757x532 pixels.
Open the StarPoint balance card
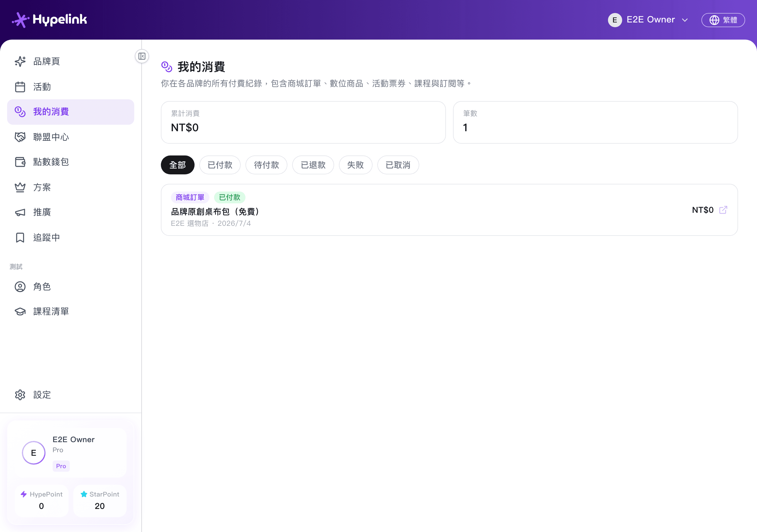pos(100,501)
